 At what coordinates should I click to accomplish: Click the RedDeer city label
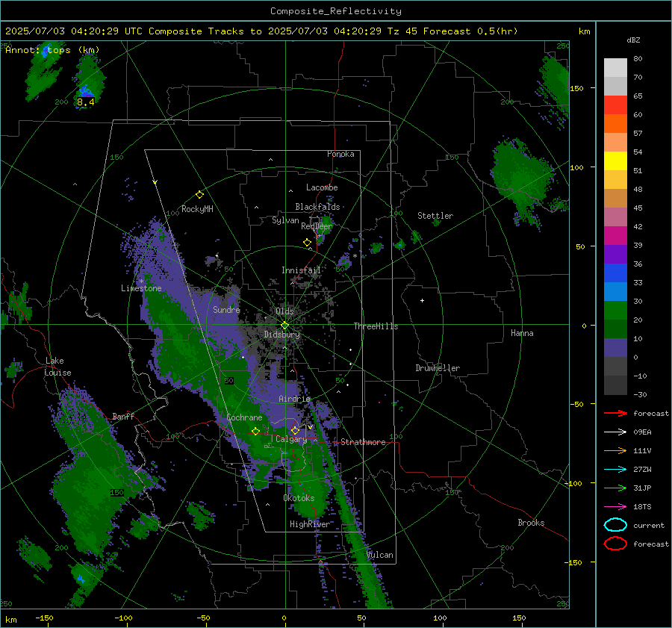click(317, 226)
